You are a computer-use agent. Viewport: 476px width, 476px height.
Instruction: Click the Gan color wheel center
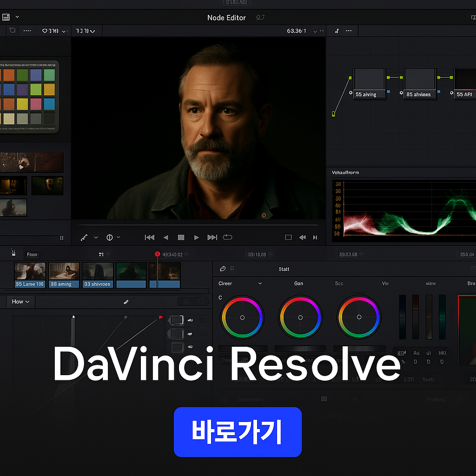[300, 317]
